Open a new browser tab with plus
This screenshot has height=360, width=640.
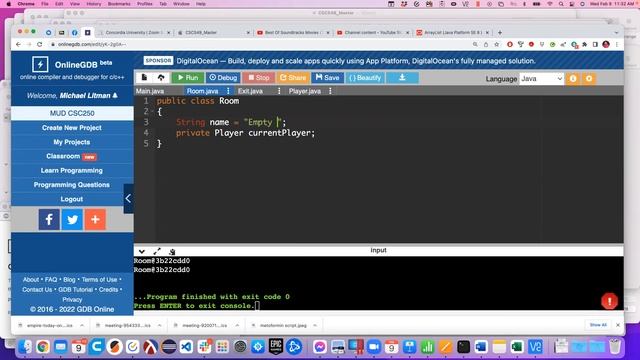(x=500, y=32)
